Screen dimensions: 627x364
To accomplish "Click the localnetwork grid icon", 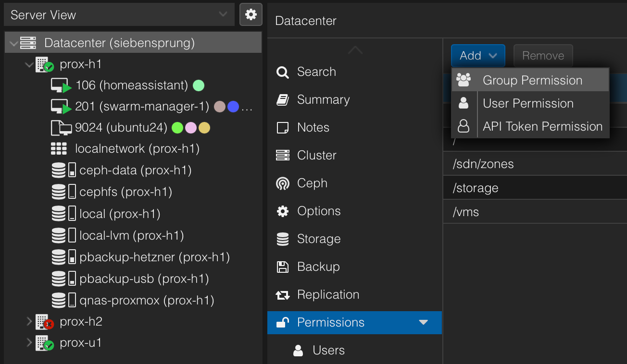I will 59,149.
